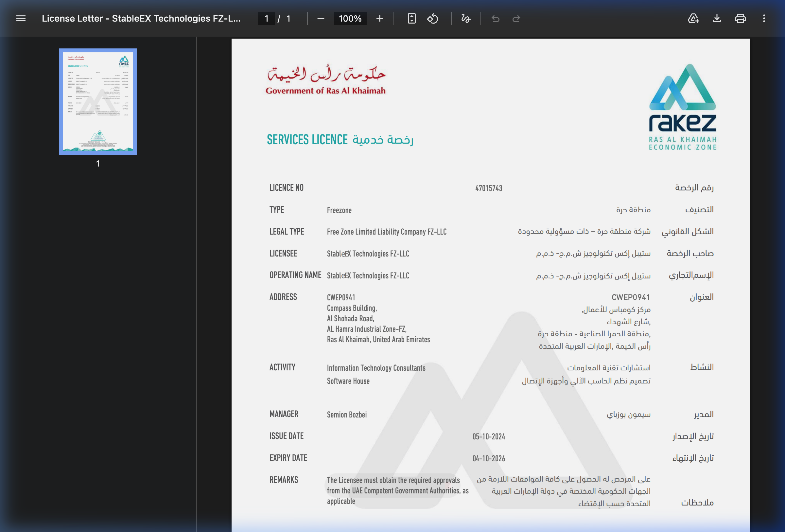This screenshot has height=532, width=785.
Task: Click the undo icon
Action: click(x=496, y=19)
